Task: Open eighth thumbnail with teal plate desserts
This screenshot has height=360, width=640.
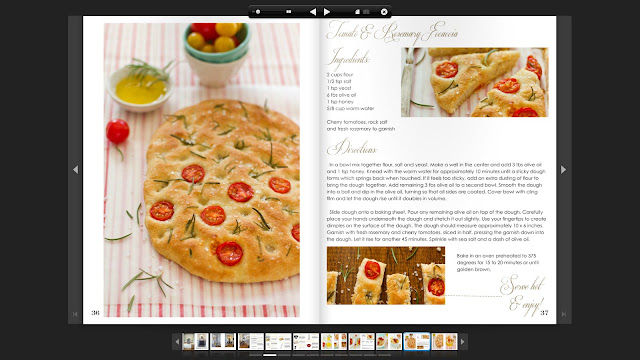Action: point(389,341)
